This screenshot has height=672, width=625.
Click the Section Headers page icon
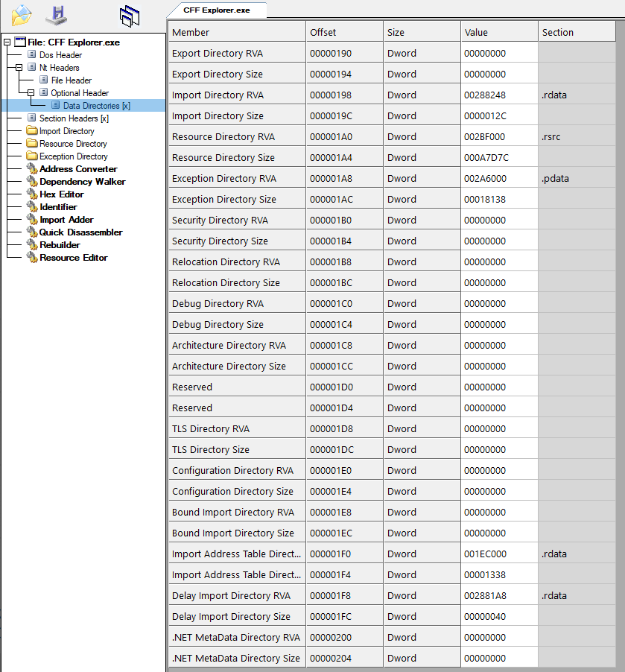click(x=32, y=118)
